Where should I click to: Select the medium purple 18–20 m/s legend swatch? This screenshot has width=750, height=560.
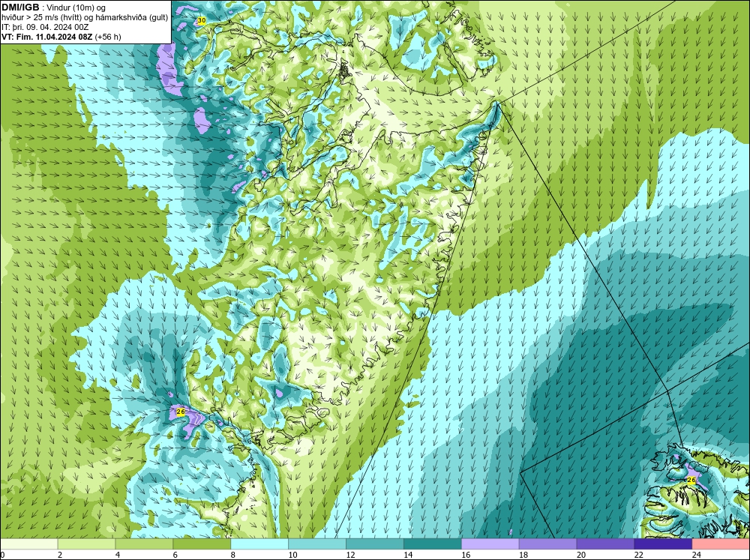[x=547, y=544]
